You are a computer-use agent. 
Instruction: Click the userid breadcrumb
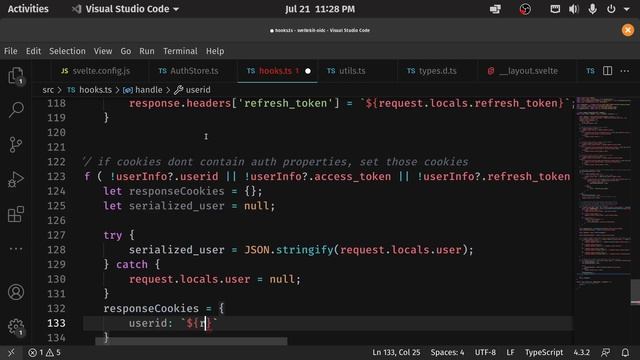(x=192, y=90)
